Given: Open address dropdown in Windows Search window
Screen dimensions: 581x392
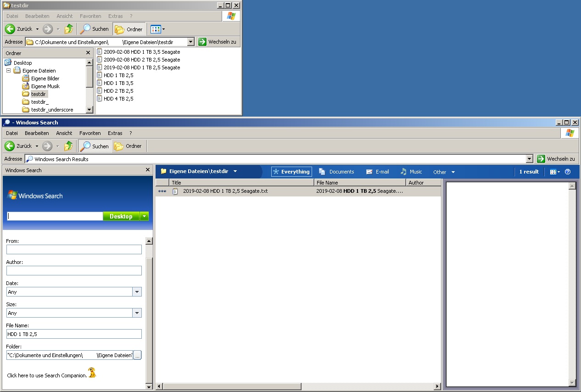Looking at the screenshot, I should point(530,159).
